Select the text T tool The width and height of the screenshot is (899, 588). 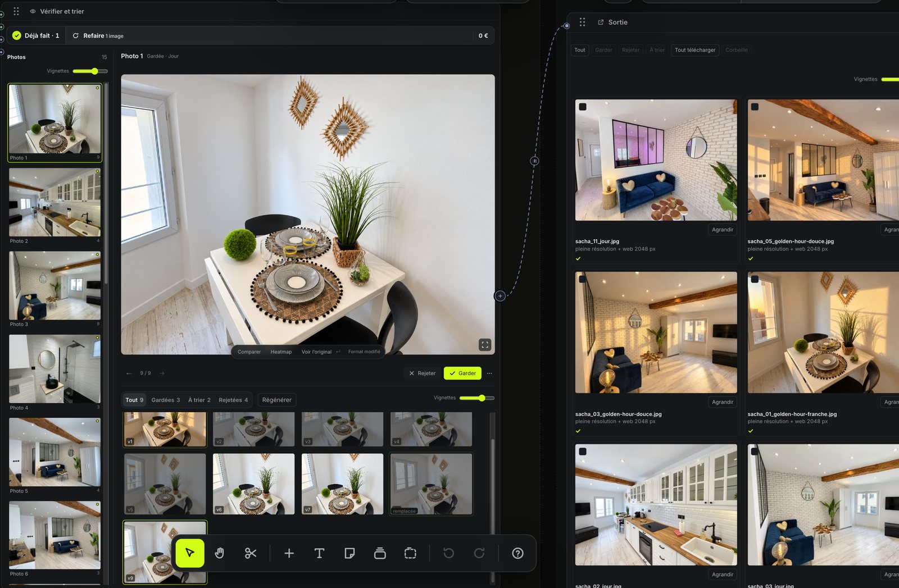coord(319,553)
